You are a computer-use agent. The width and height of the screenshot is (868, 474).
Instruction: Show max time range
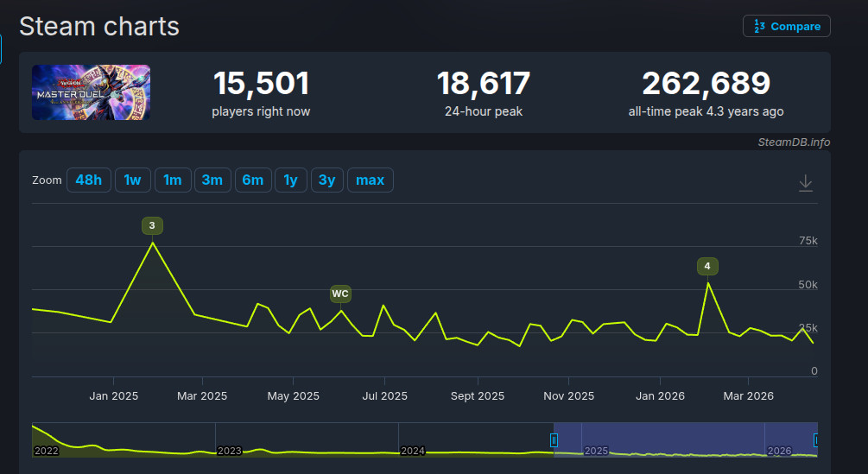(370, 180)
